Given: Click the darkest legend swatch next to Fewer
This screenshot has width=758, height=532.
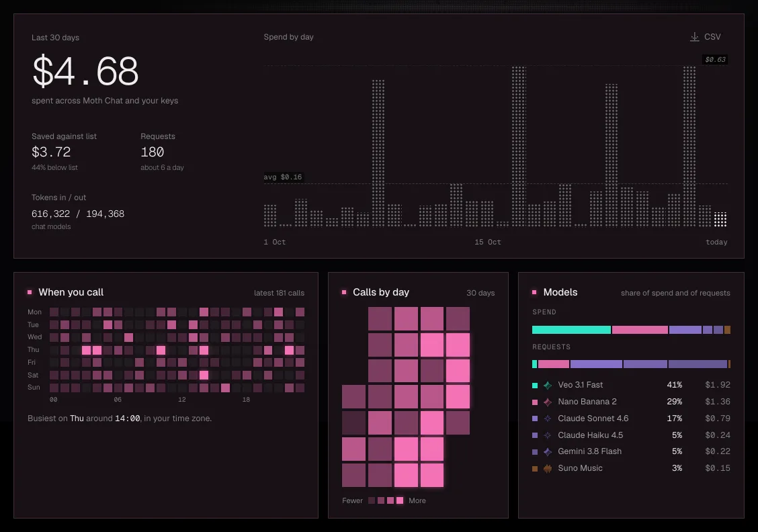Looking at the screenshot, I should pyautogui.click(x=371, y=500).
